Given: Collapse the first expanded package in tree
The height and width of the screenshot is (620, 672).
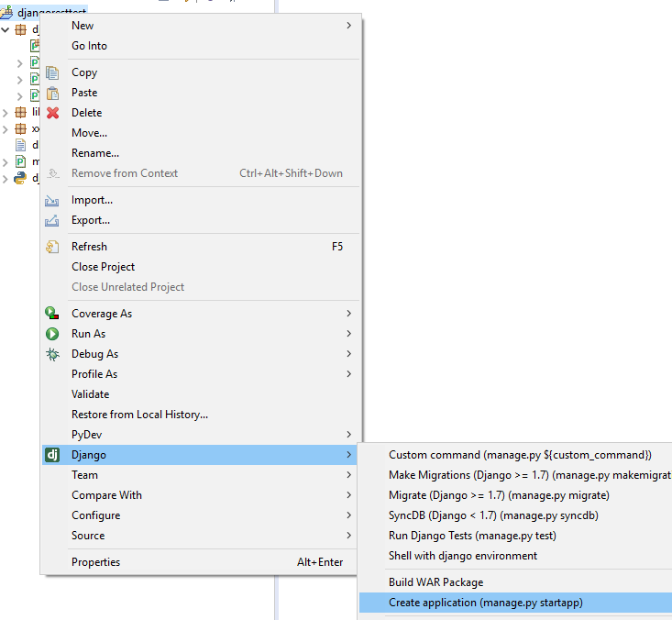Looking at the screenshot, I should click(6, 29).
